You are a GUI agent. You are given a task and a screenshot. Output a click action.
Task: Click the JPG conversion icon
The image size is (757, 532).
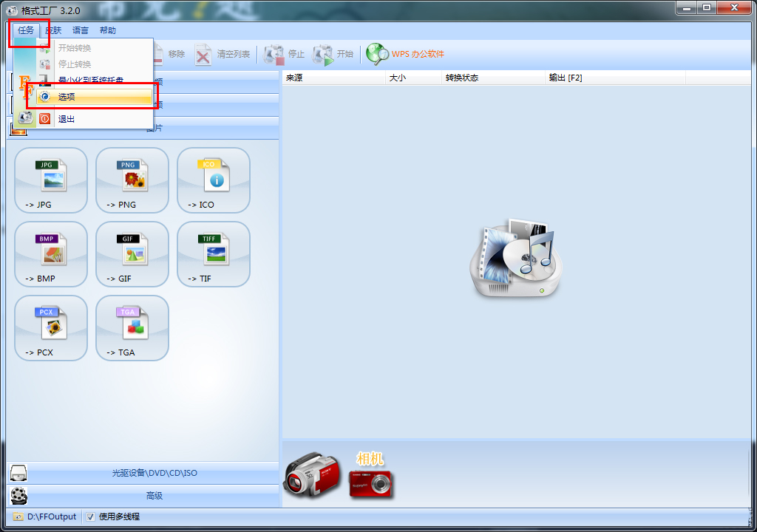(x=51, y=180)
